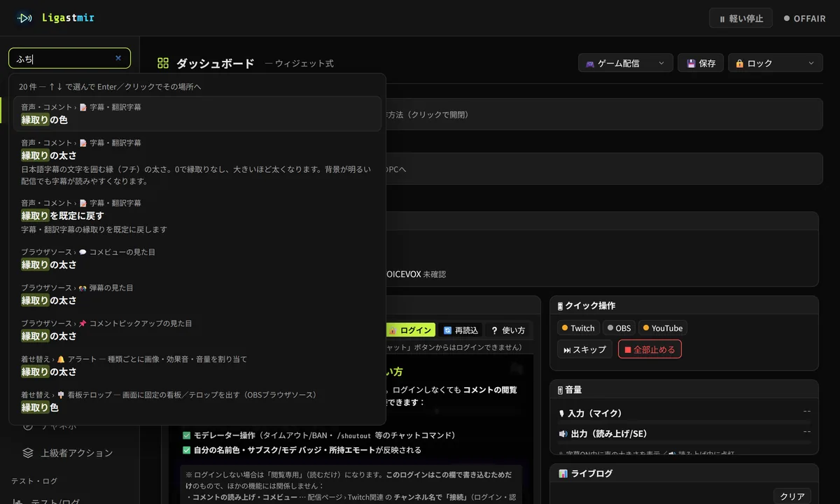Toggle the OBS connection chip

pos(619,328)
